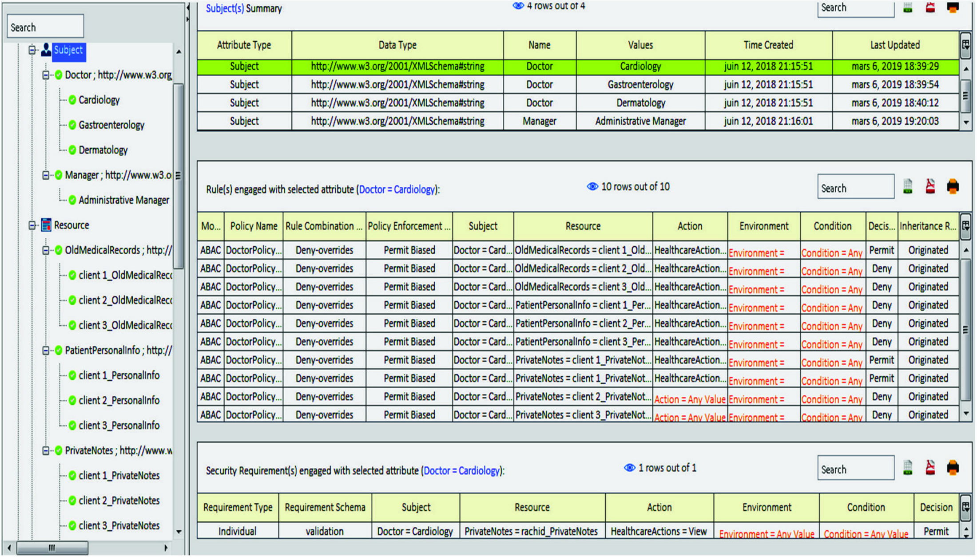Image resolution: width=977 pixels, height=560 pixels.
Task: Select Administrative Manager in the tree
Action: (x=124, y=200)
